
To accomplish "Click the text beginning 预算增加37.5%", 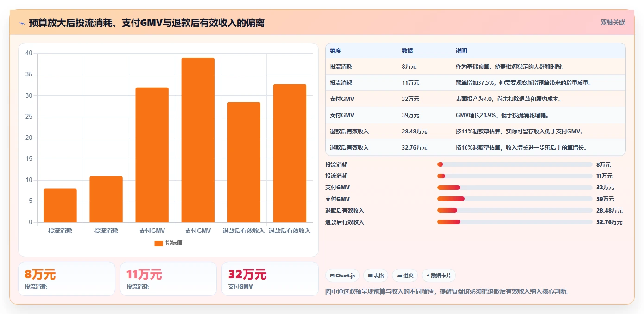I will (x=524, y=83).
